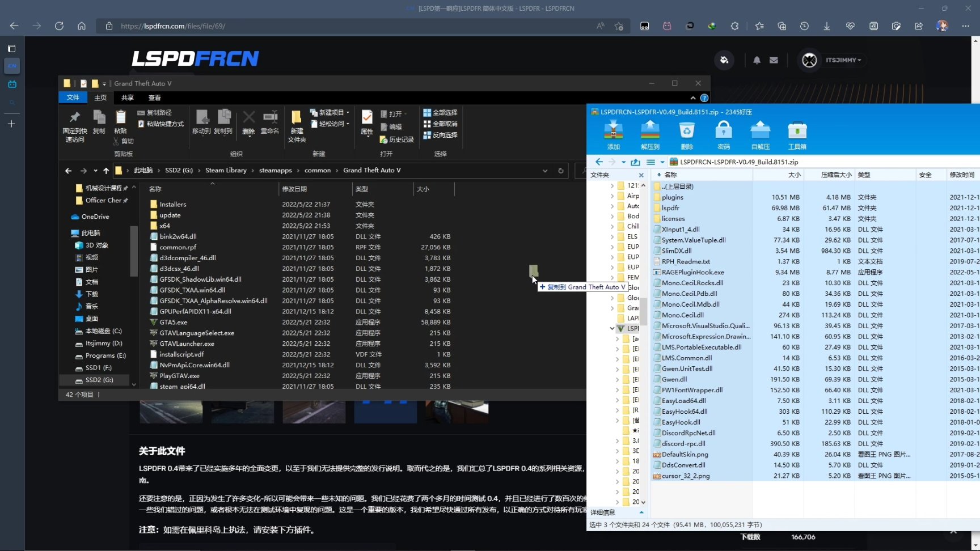Viewport: 980px width, 551px height.
Task: Click the Explorer help question-mark icon
Action: point(704,98)
